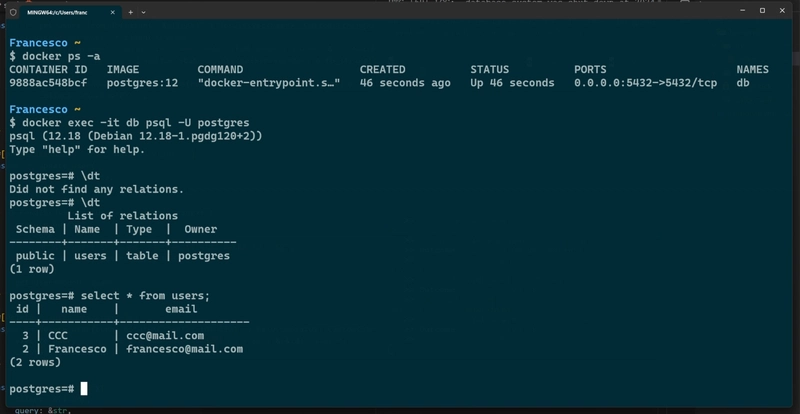Click 'Did not find any relations.' message
Image resolution: width=800 pixels, height=414 pixels.
(x=96, y=189)
